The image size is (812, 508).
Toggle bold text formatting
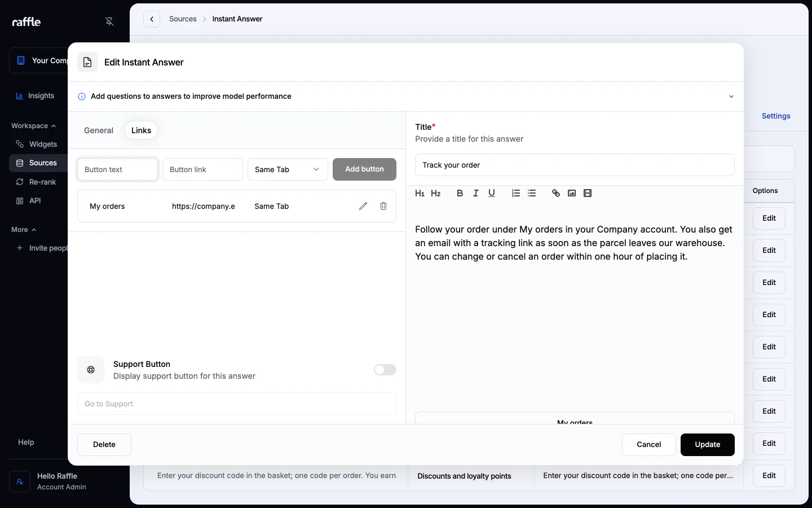460,193
